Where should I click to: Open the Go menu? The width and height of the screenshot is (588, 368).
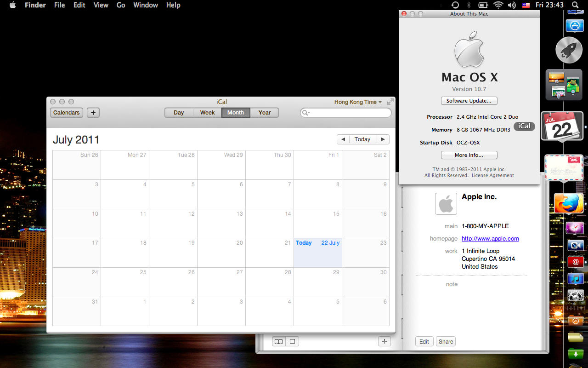click(x=121, y=5)
